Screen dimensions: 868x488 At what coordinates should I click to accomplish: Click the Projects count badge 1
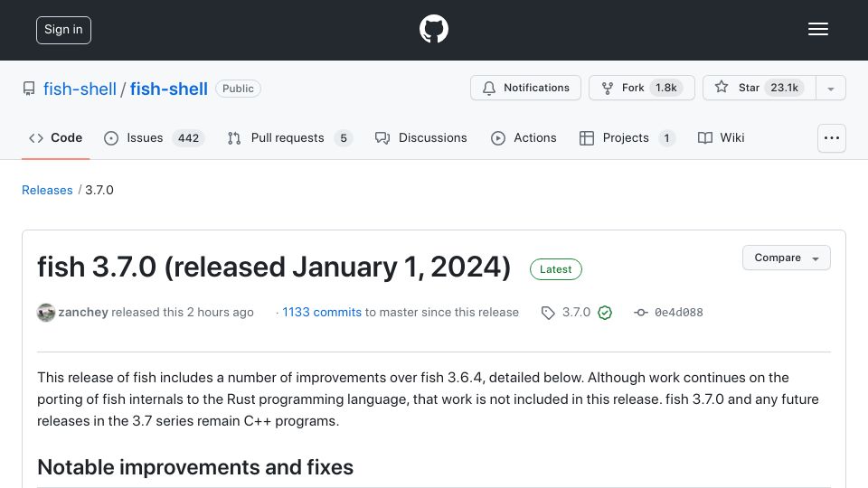point(666,138)
